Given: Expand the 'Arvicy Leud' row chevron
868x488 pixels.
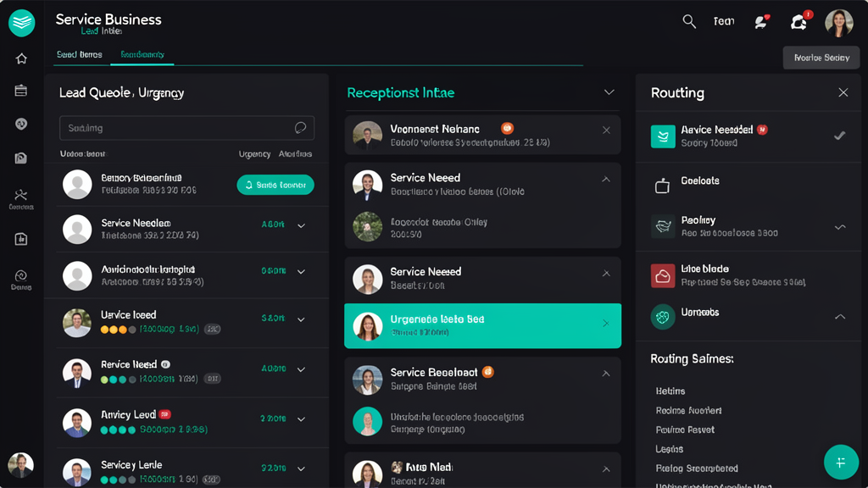Looking at the screenshot, I should (x=301, y=419).
